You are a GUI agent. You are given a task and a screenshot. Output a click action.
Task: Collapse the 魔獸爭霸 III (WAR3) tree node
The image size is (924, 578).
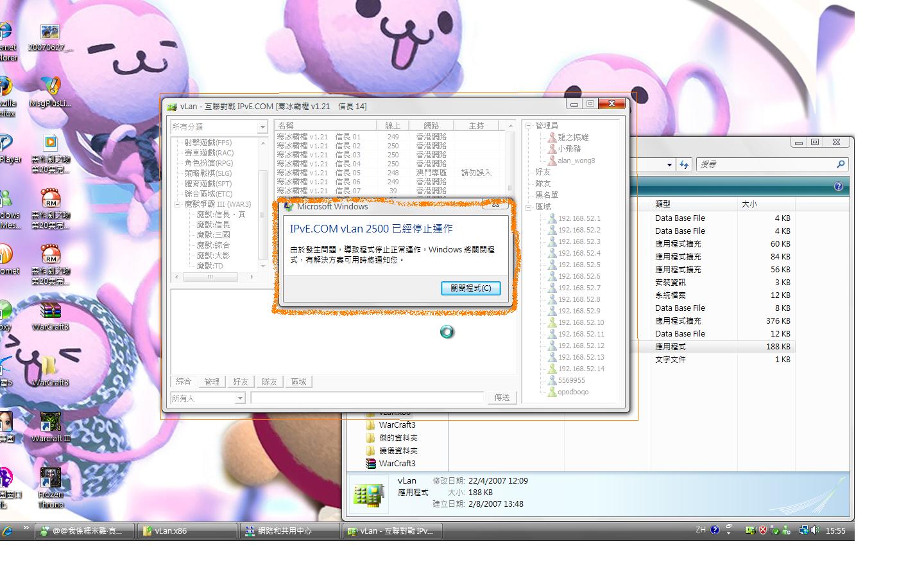point(178,204)
